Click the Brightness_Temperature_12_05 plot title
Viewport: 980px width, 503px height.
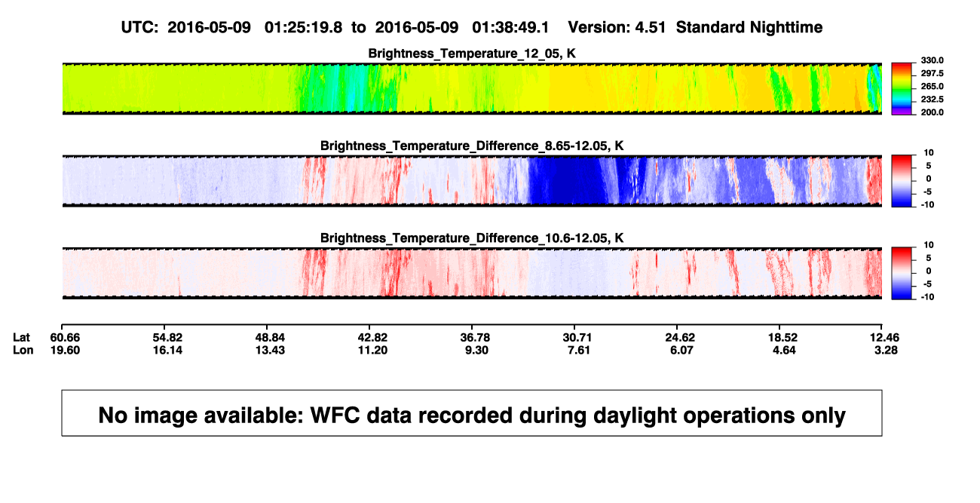(x=472, y=54)
